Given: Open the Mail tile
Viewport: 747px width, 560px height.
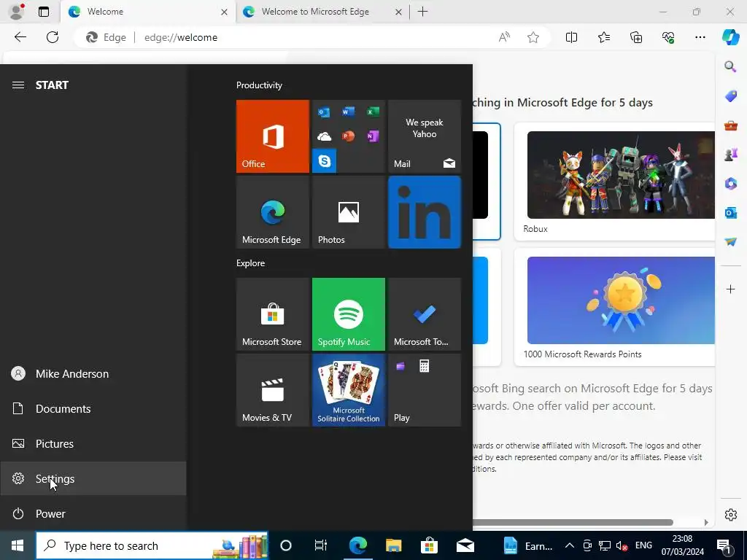Looking at the screenshot, I should click(425, 136).
